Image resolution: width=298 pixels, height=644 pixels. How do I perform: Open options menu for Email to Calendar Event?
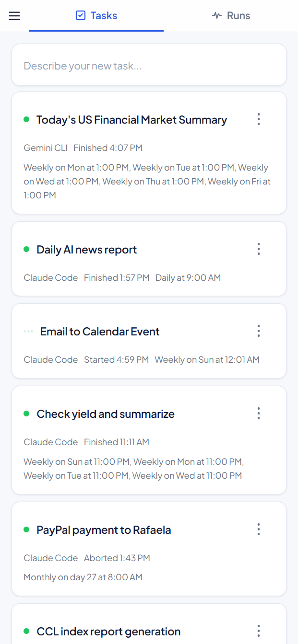[258, 331]
